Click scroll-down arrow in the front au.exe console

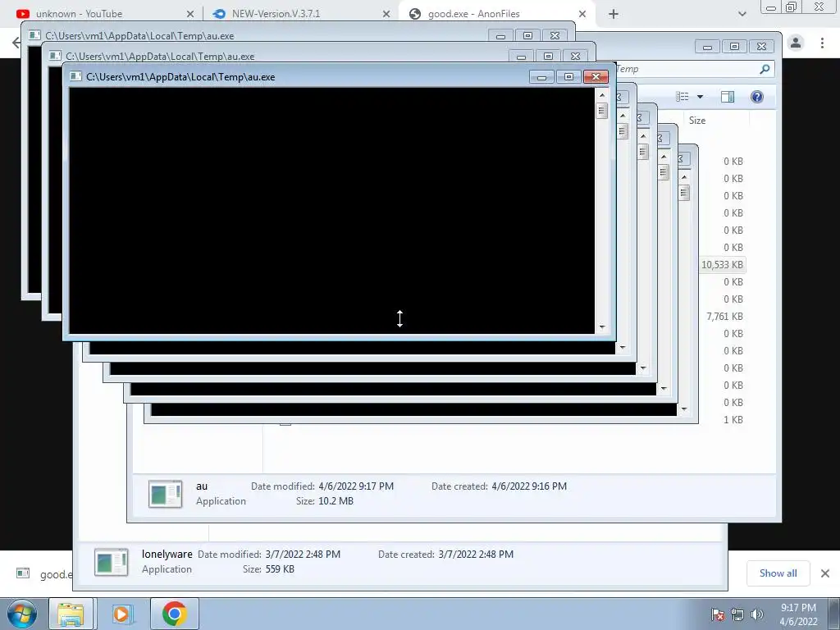point(602,326)
